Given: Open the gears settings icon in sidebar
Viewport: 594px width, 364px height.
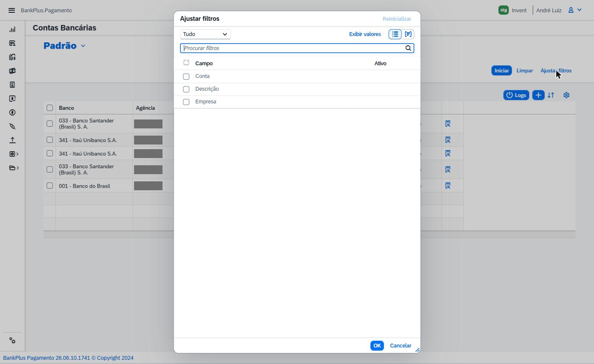Looking at the screenshot, I should point(12,341).
